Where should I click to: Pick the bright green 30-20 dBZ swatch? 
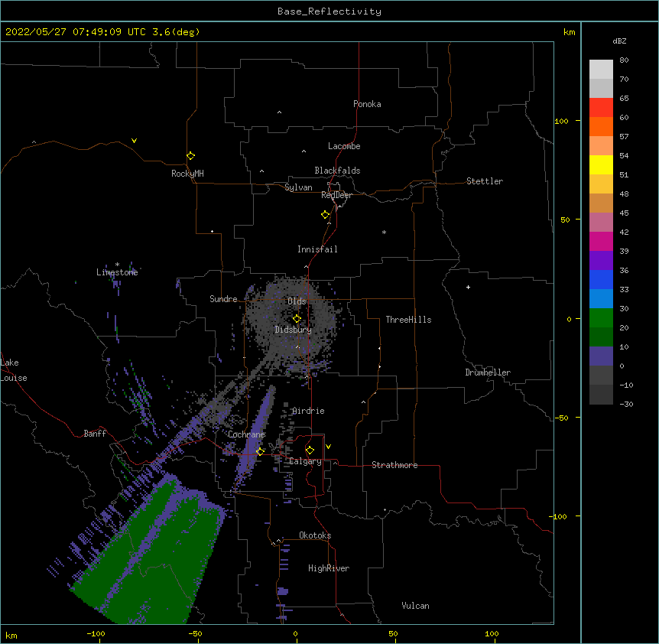pyautogui.click(x=601, y=318)
